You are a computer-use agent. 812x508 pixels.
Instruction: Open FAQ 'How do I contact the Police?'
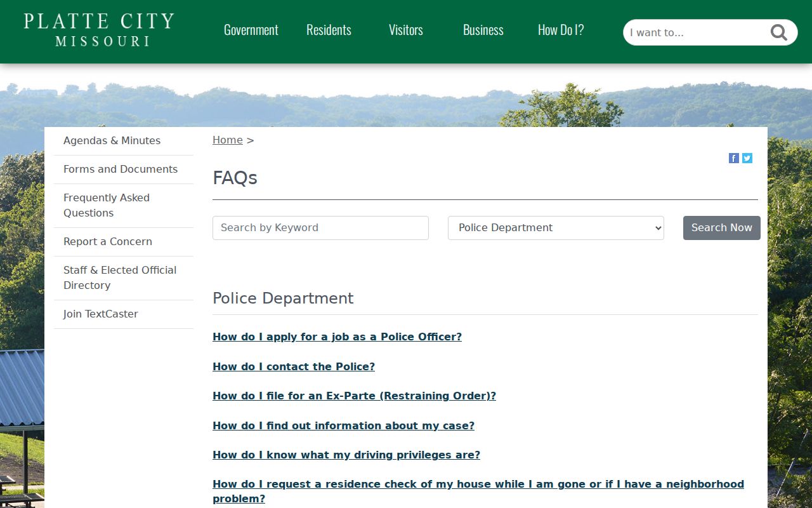pos(294,367)
